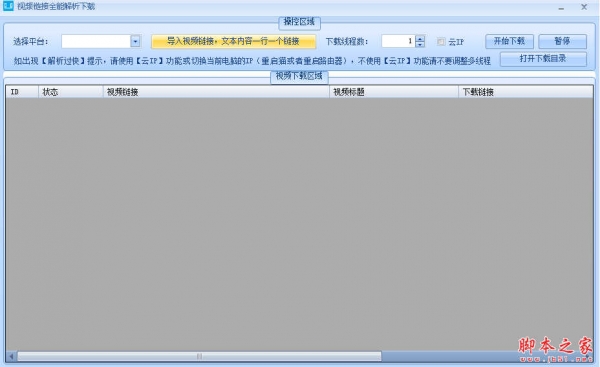The image size is (600, 367).
Task: Close the window
Action: pyautogui.click(x=584, y=7)
